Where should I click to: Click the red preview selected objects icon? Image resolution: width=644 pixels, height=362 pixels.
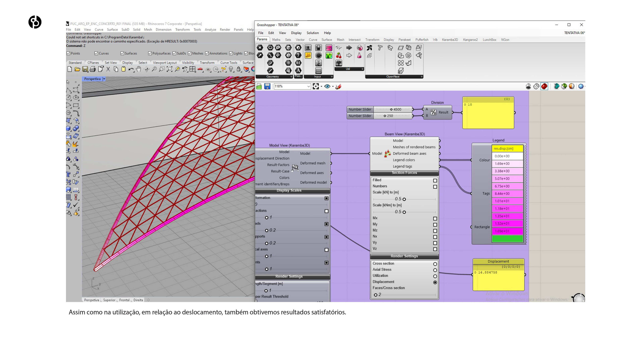[544, 86]
